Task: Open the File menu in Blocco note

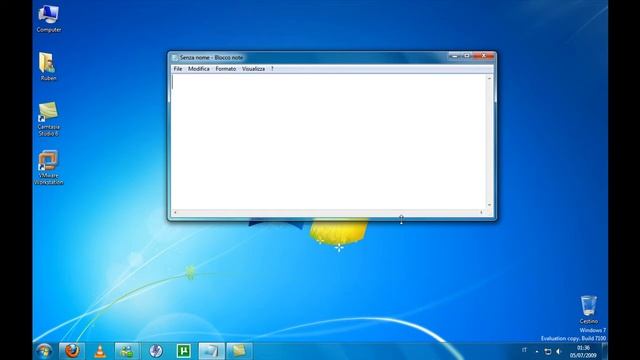Action: 178,69
